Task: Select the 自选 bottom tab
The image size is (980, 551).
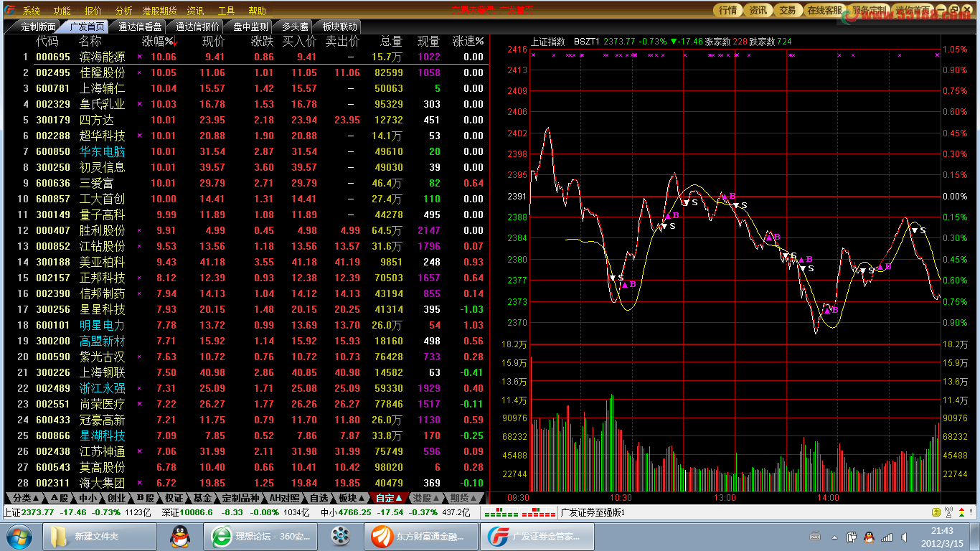Action: 319,498
